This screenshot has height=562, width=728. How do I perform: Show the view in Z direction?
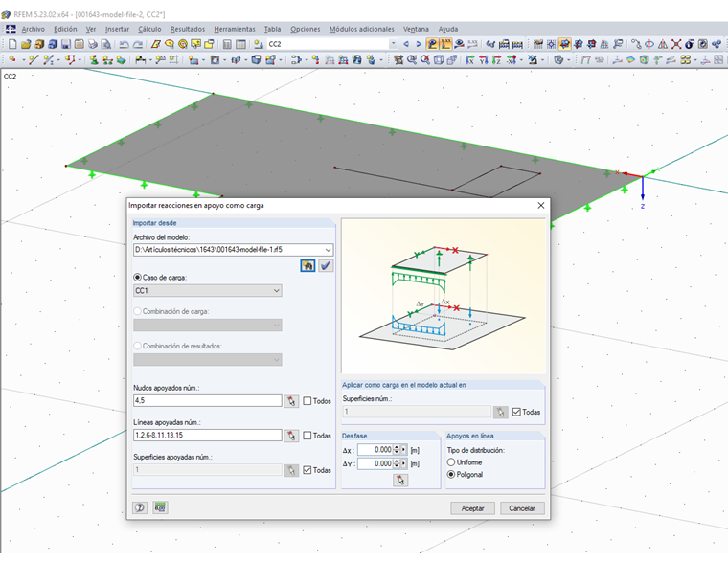[497, 59]
